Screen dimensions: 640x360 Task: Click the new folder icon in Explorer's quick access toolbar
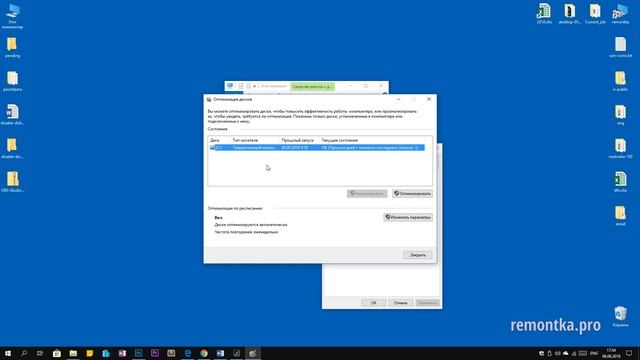[248, 86]
